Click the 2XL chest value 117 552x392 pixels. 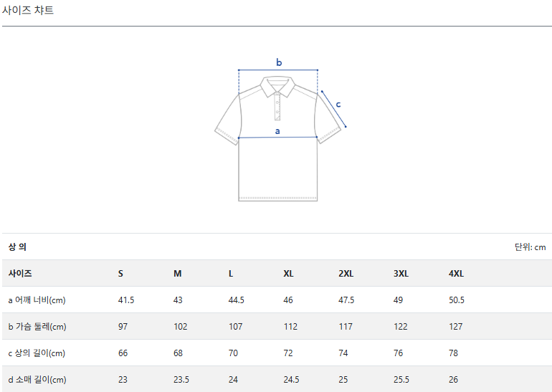(x=346, y=327)
